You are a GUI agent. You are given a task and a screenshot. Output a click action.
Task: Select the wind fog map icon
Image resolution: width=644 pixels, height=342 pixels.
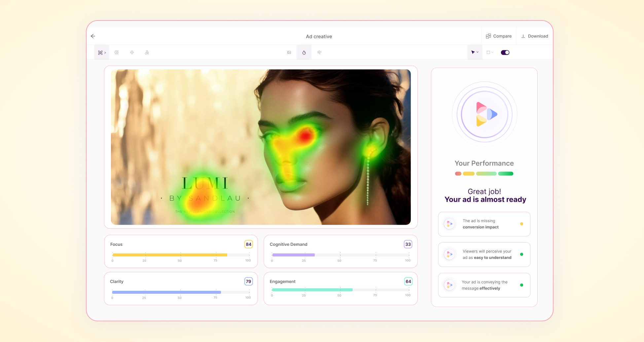click(x=319, y=53)
